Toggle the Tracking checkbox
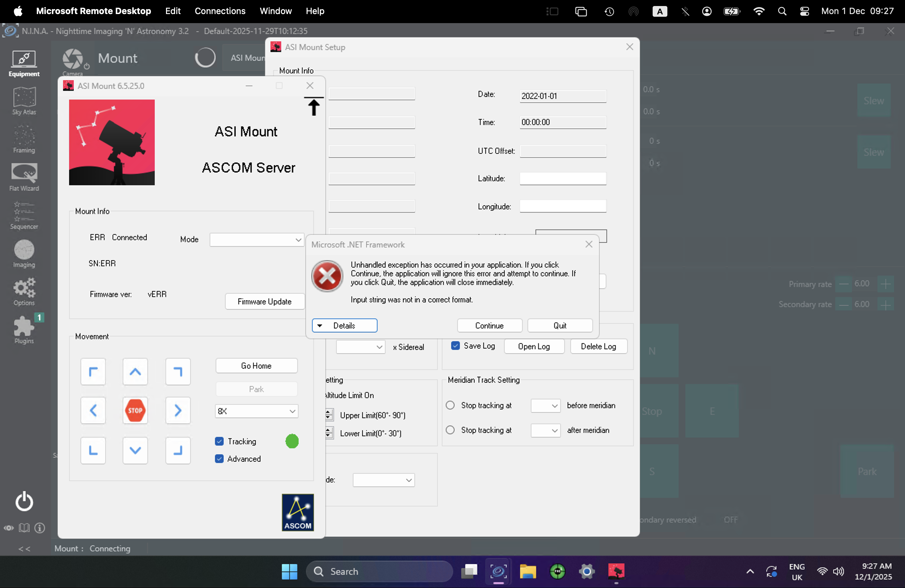 220,441
